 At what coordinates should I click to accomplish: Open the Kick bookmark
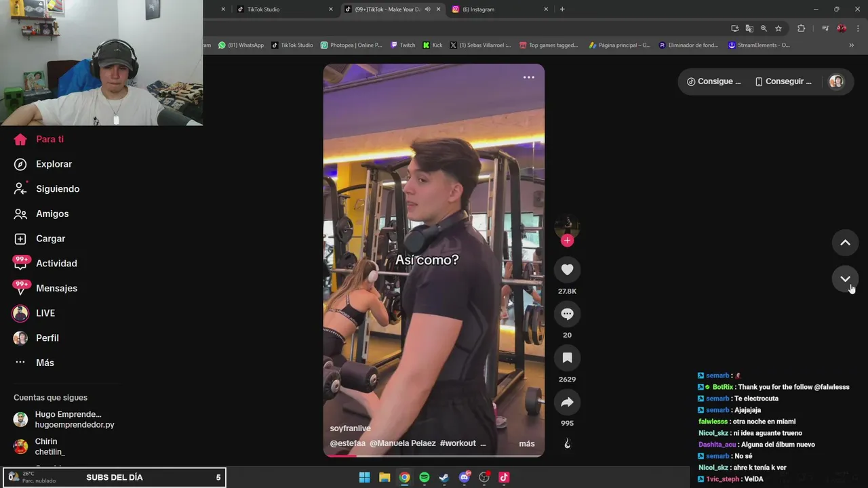pyautogui.click(x=433, y=45)
